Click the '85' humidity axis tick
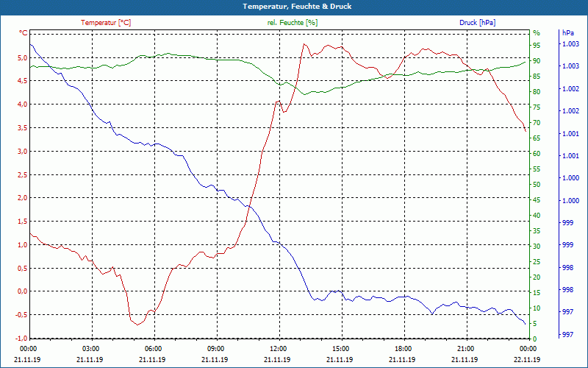 tap(537, 77)
